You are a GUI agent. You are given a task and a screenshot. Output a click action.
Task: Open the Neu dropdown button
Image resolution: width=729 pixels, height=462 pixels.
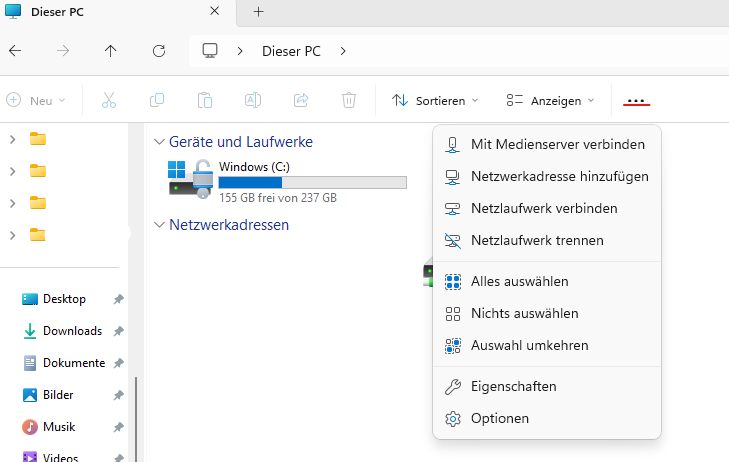pos(36,100)
